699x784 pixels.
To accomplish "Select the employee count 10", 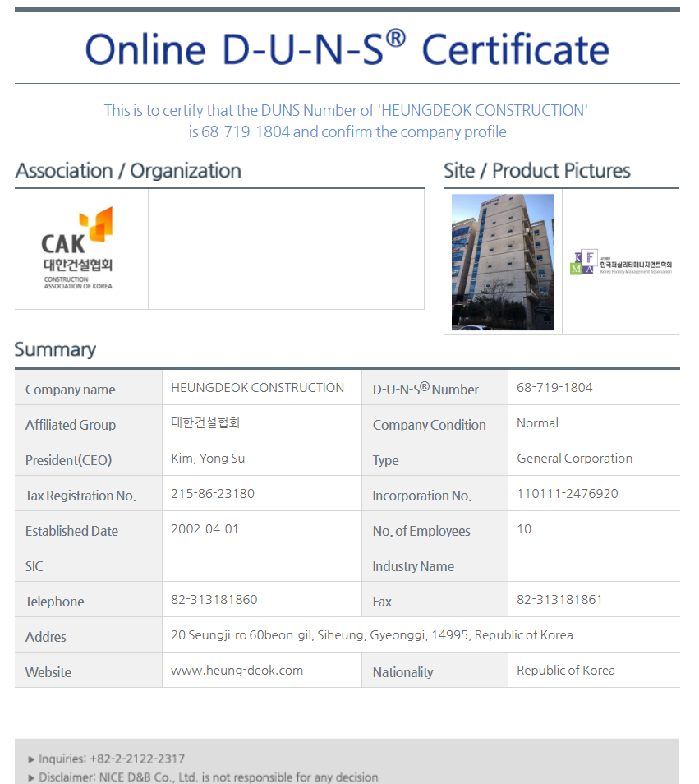I will (x=524, y=529).
